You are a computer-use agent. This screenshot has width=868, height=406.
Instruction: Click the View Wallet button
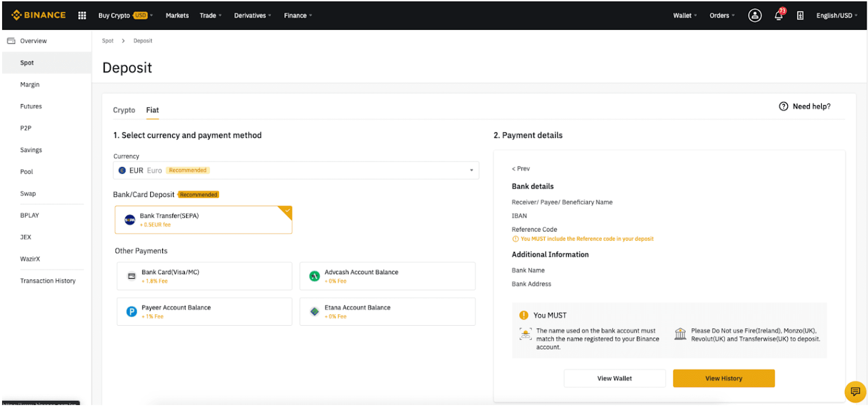615,378
